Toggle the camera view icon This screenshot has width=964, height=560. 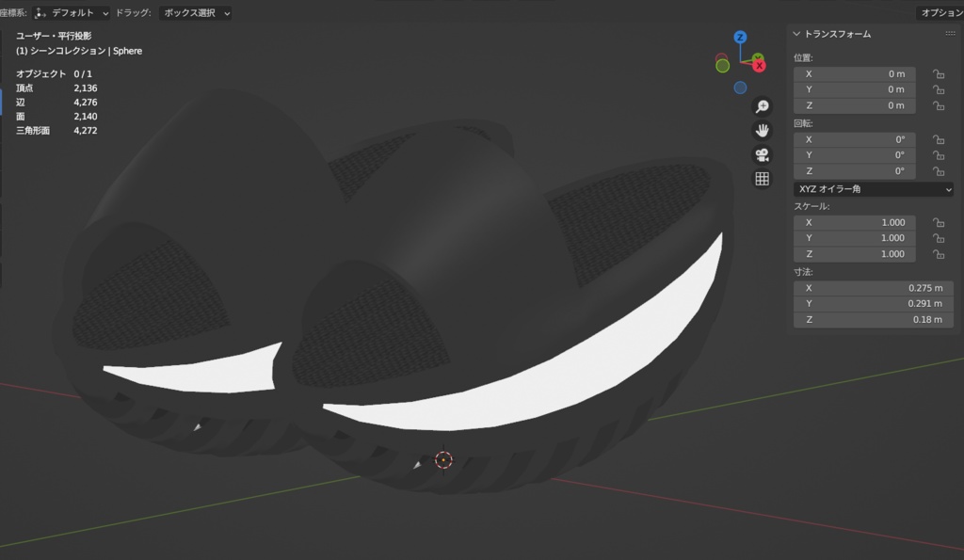point(763,155)
